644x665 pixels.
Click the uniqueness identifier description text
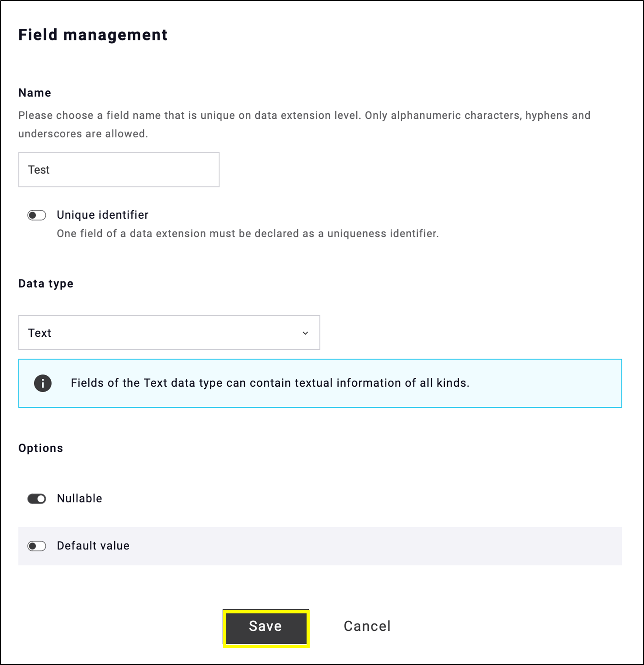tap(248, 233)
